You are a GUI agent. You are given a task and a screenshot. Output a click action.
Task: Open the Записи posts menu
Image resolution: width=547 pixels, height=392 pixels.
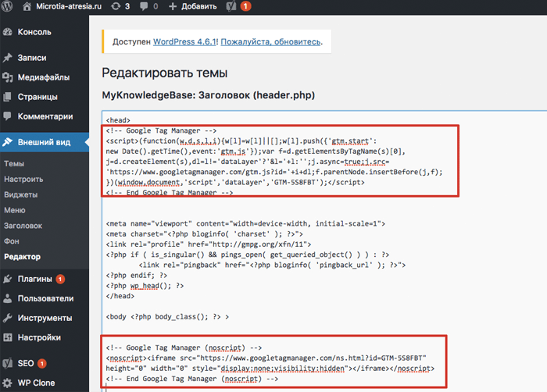point(32,58)
